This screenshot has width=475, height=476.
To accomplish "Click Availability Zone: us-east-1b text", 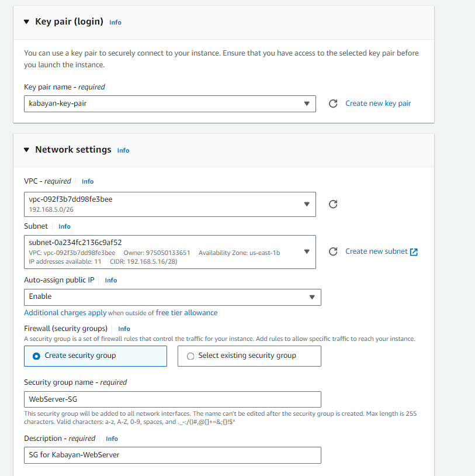I will [240, 253].
